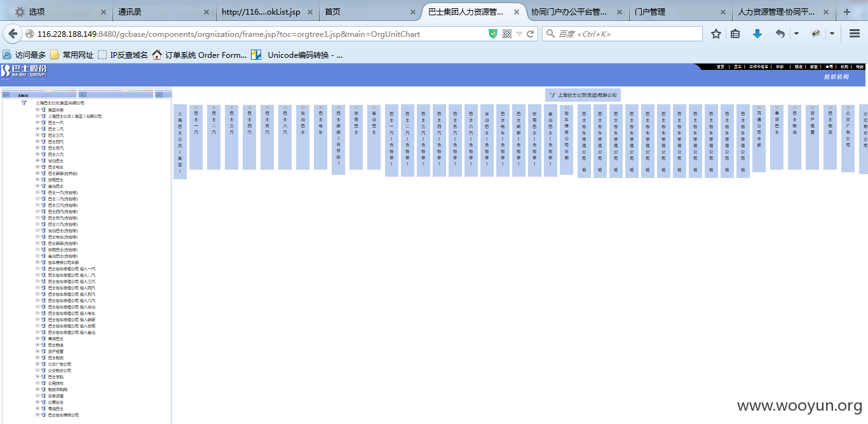Click the undo-style arrow toolbar icon
868x424 pixels.
tap(780, 34)
